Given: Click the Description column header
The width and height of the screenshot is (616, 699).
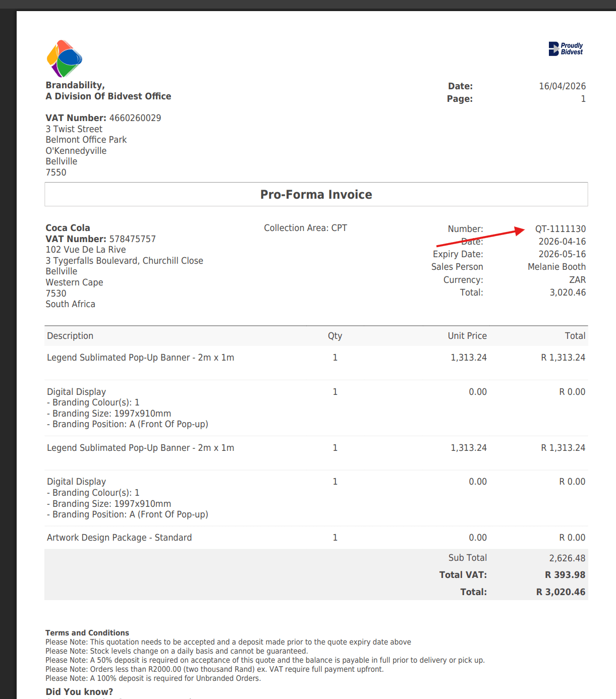Looking at the screenshot, I should point(70,336).
